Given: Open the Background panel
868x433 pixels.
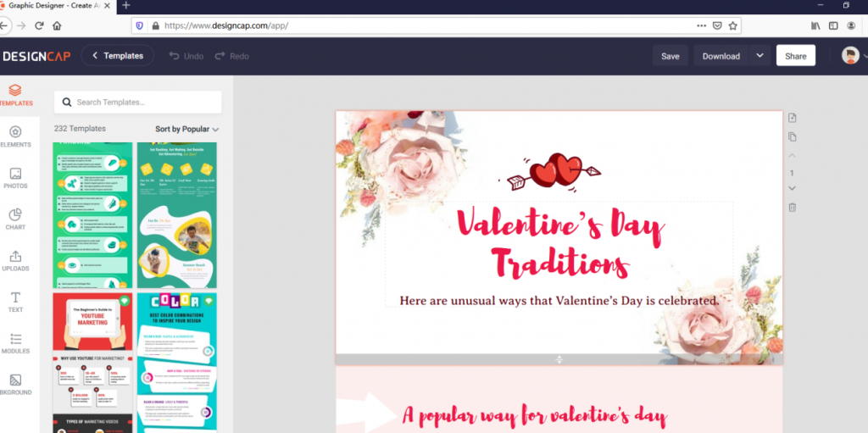Looking at the screenshot, I should click(15, 385).
